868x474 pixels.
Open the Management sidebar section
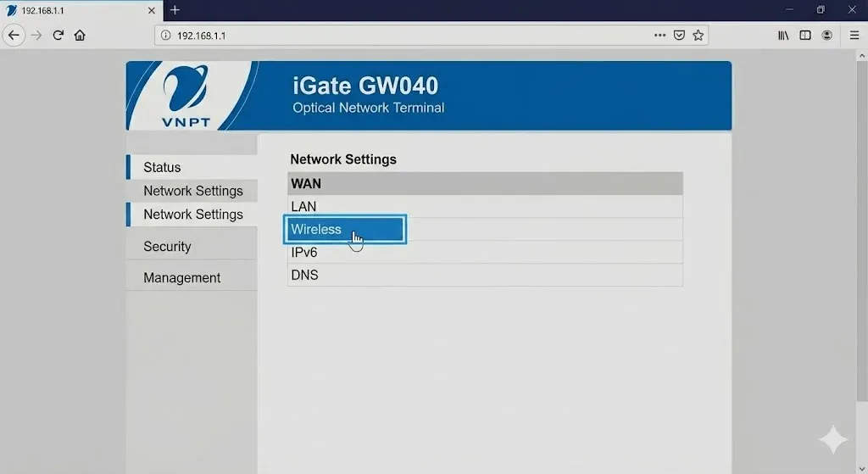pyautogui.click(x=192, y=277)
